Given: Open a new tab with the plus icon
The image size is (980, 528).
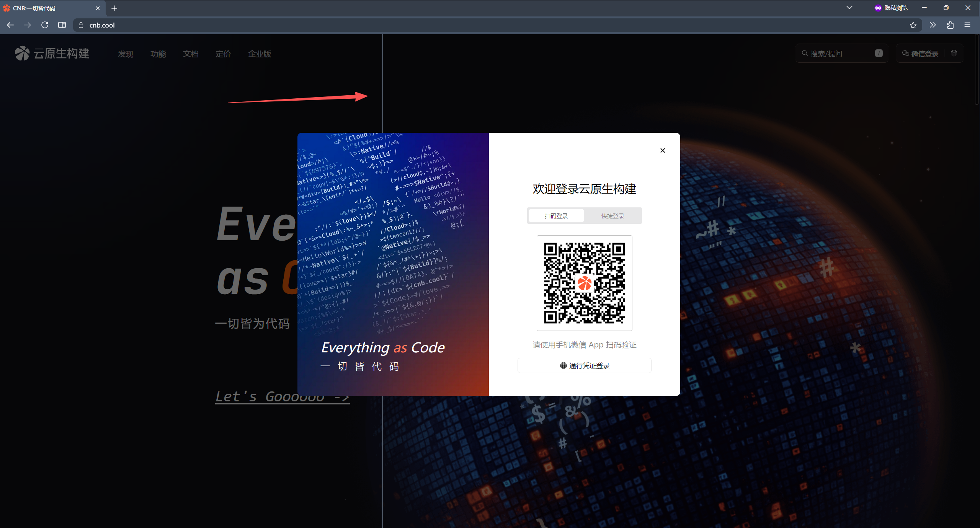Looking at the screenshot, I should (x=114, y=8).
